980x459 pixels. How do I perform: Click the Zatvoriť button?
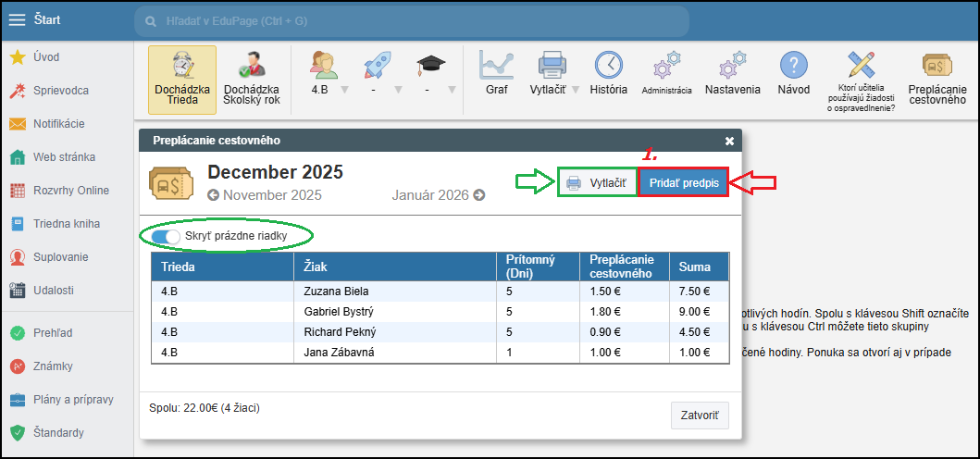point(700,415)
